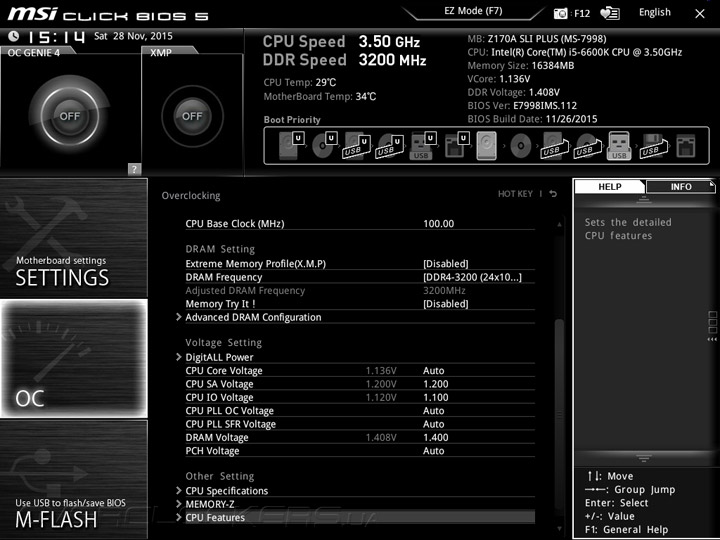Switch to EZ Mode (F7)

pyautogui.click(x=473, y=11)
